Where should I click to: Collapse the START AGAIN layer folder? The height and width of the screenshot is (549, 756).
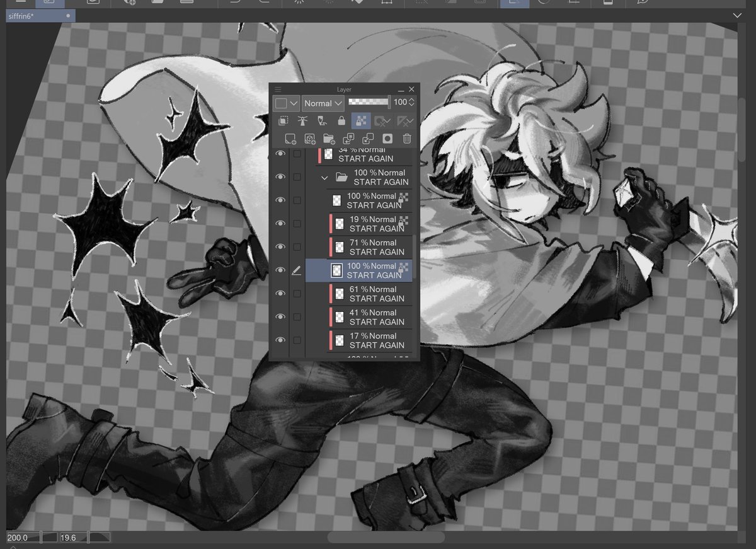coord(324,178)
